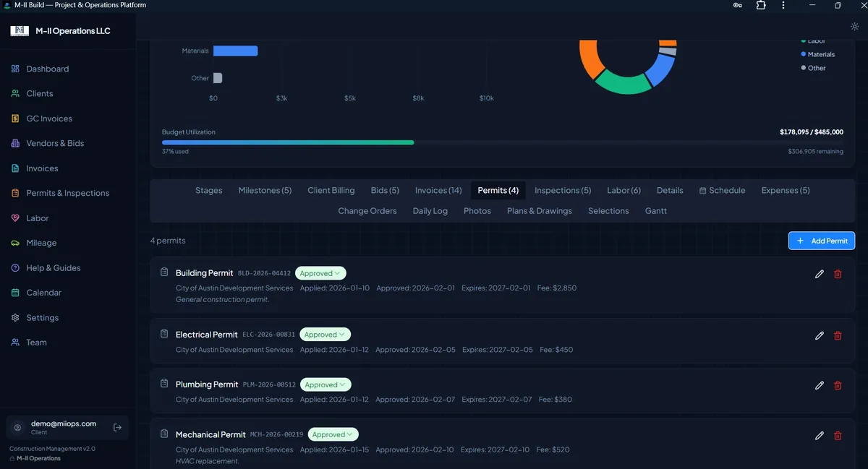The width and height of the screenshot is (868, 469).
Task: Open the Gantt tab
Action: coord(656,211)
